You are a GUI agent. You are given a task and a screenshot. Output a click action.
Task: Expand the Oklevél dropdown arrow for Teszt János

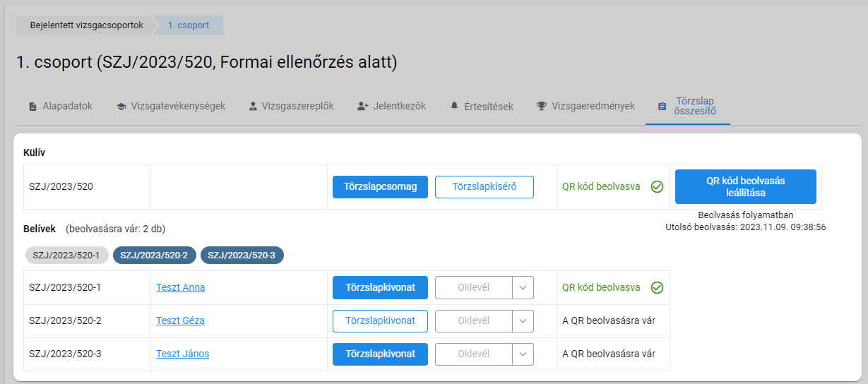tap(523, 354)
